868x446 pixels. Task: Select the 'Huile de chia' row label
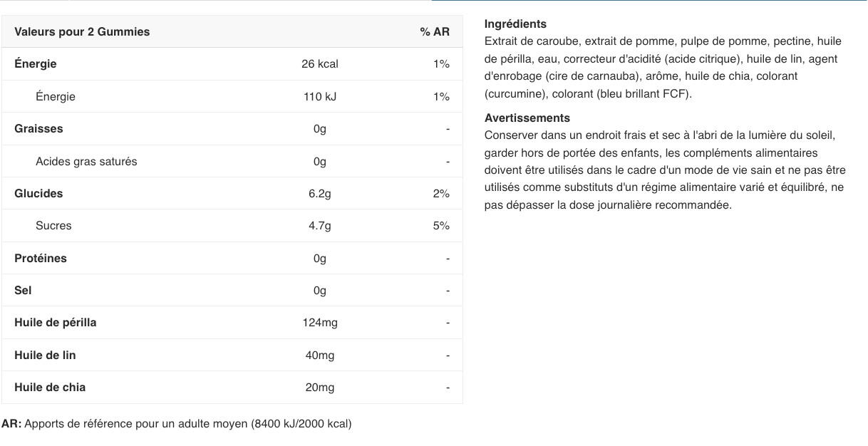point(50,388)
